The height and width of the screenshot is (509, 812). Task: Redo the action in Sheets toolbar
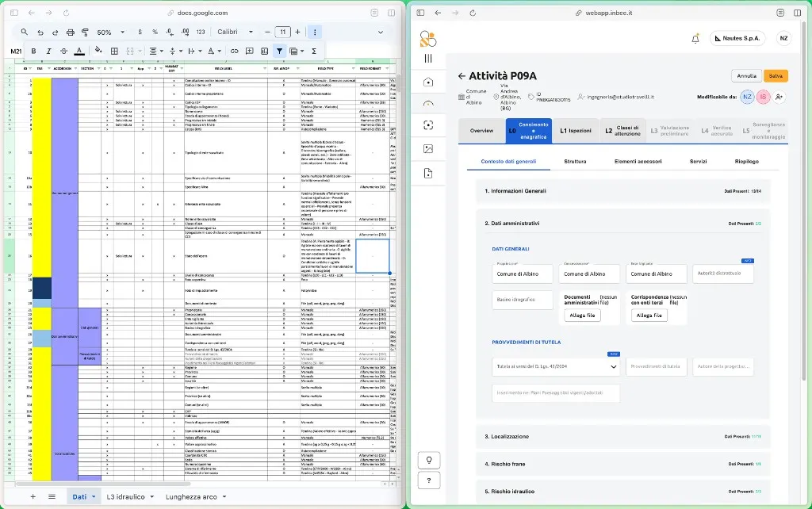55,32
